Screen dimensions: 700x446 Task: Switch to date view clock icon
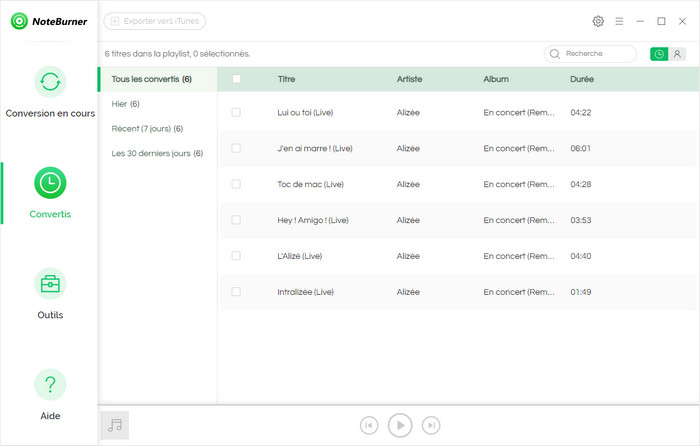[x=659, y=54]
